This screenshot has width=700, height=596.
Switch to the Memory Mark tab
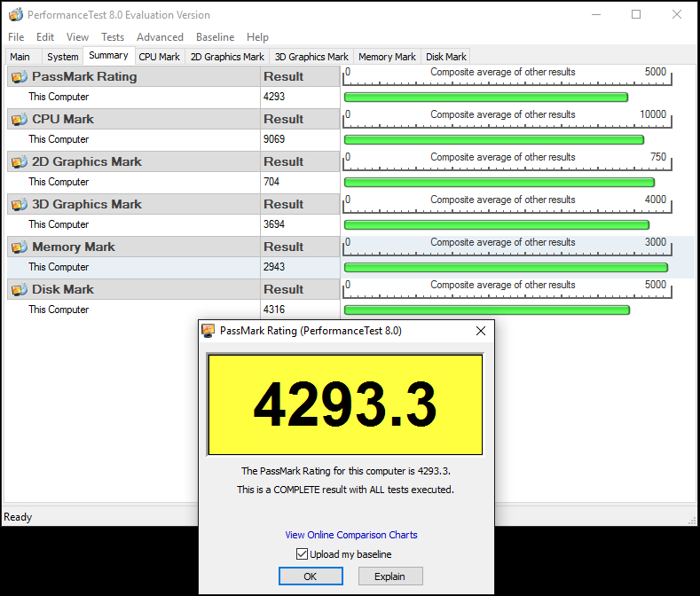pos(387,57)
